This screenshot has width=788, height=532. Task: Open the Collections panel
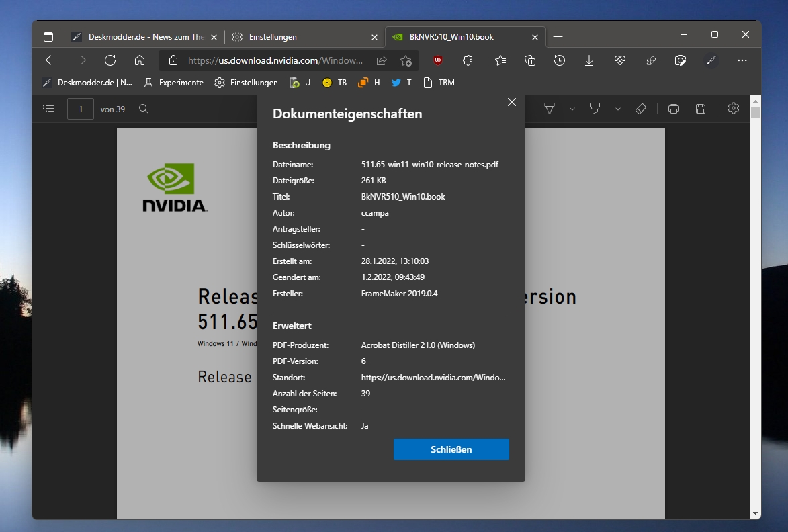point(529,60)
